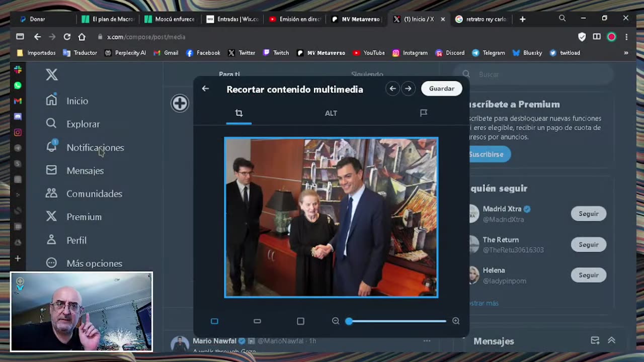This screenshot has height=362, width=644.
Task: Open the Traductor bookmark
Action: coord(80,53)
